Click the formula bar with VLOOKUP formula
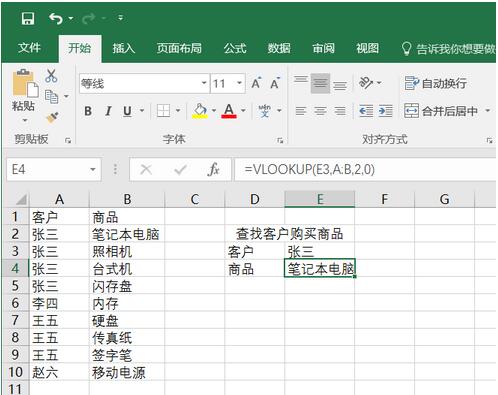 (x=365, y=170)
